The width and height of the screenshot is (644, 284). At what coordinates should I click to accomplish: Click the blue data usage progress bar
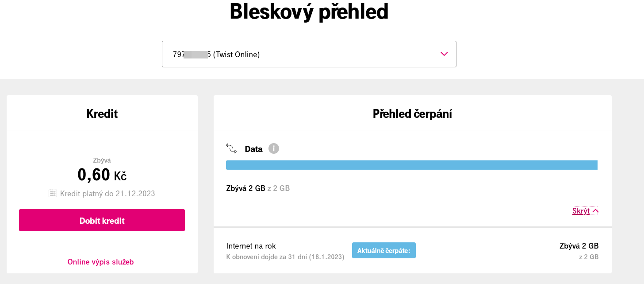tap(411, 165)
